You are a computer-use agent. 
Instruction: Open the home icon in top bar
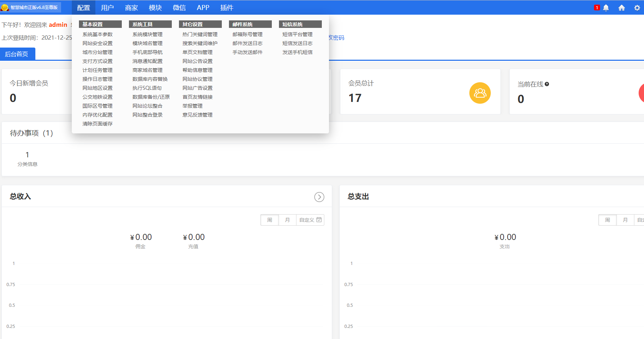click(621, 8)
